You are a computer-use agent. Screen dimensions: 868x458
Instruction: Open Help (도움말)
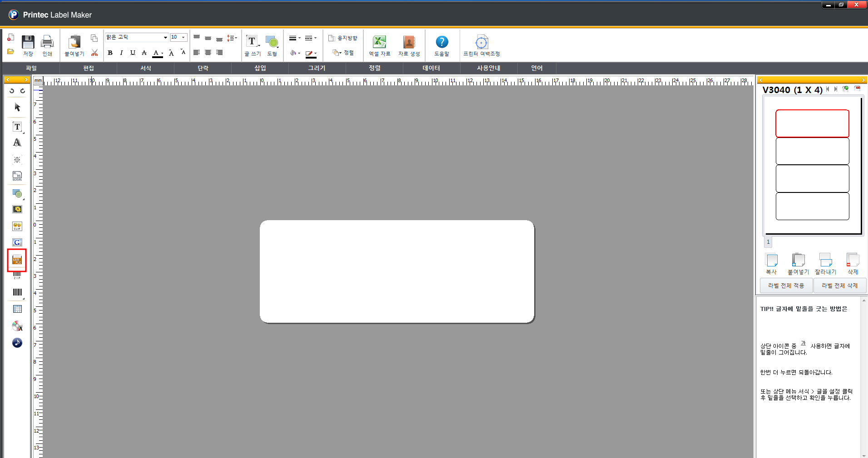click(441, 45)
